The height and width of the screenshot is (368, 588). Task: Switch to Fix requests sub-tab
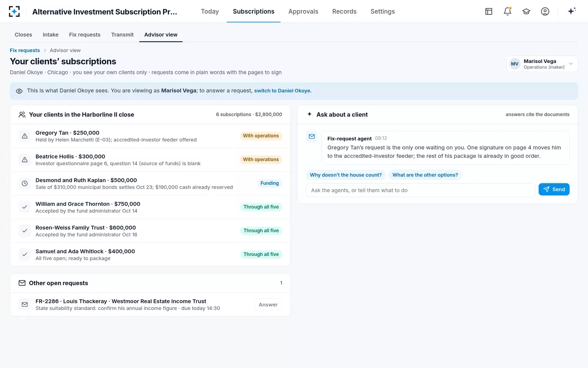point(85,35)
